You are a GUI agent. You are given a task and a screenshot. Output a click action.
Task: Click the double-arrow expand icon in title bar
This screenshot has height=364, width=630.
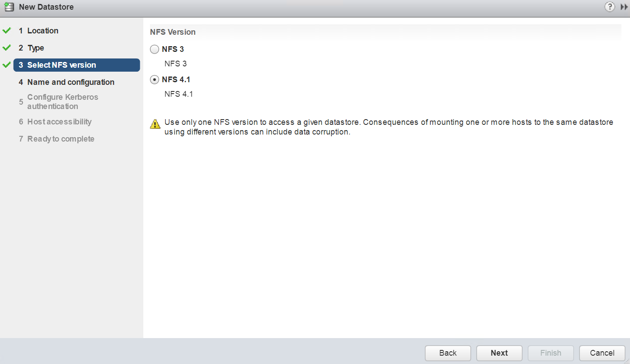tap(624, 7)
